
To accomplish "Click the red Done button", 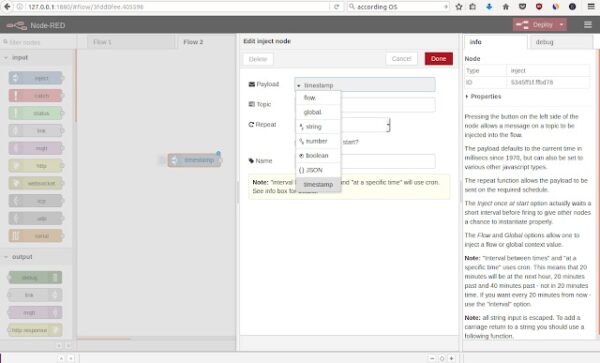I will click(x=439, y=59).
